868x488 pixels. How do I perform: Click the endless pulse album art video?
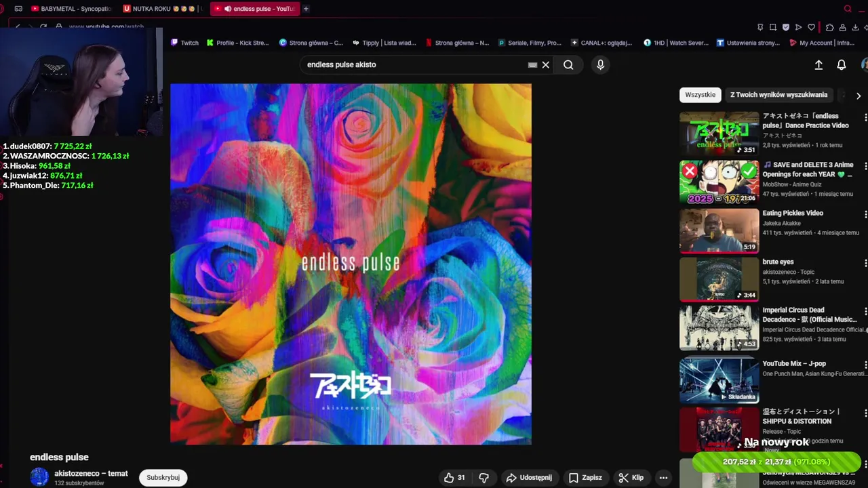pyautogui.click(x=351, y=264)
